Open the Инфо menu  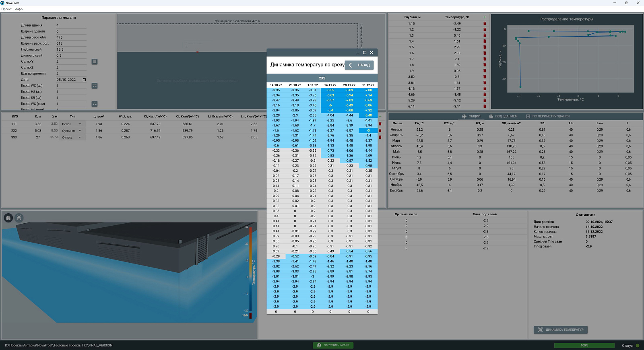19,9
